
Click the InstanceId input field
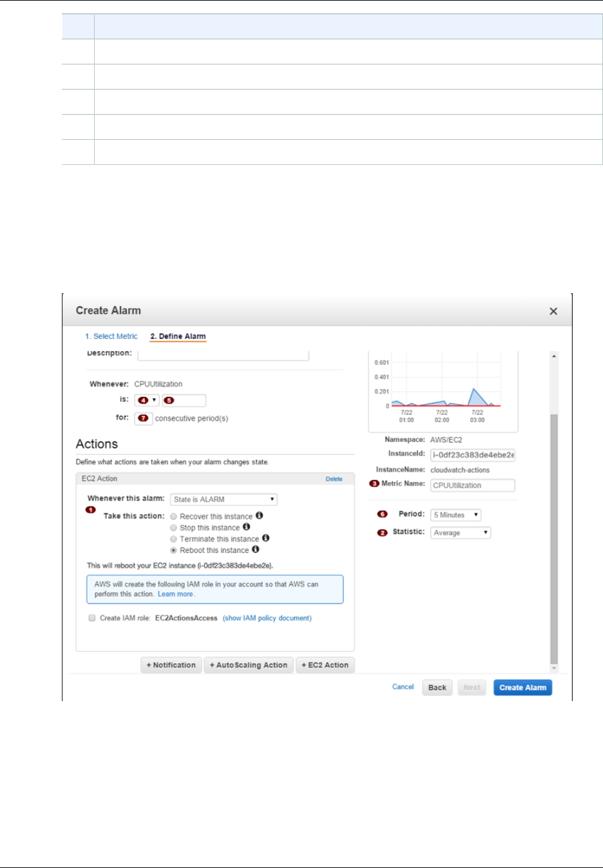point(473,455)
